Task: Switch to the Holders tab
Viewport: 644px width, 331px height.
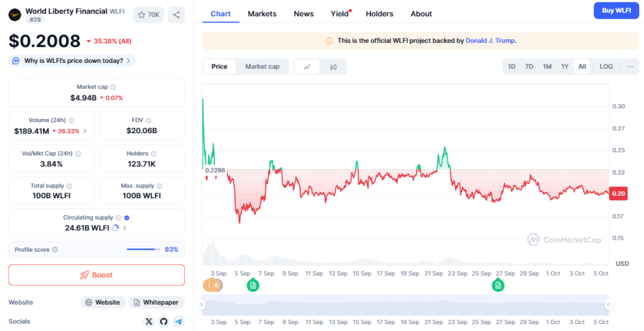Action: click(379, 14)
